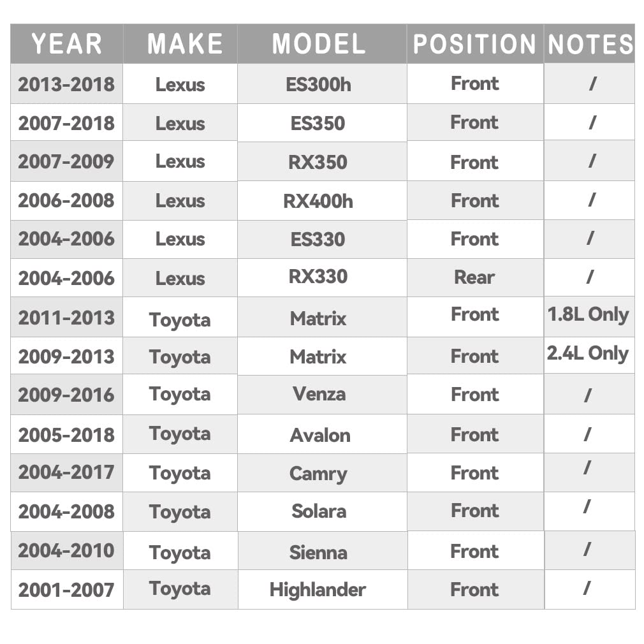Click the Solara model cell

[319, 511]
